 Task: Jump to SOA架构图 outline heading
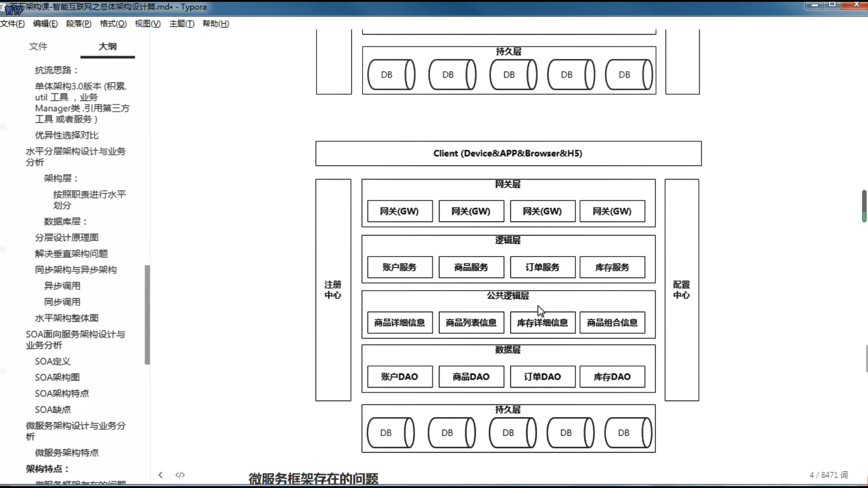tap(57, 377)
